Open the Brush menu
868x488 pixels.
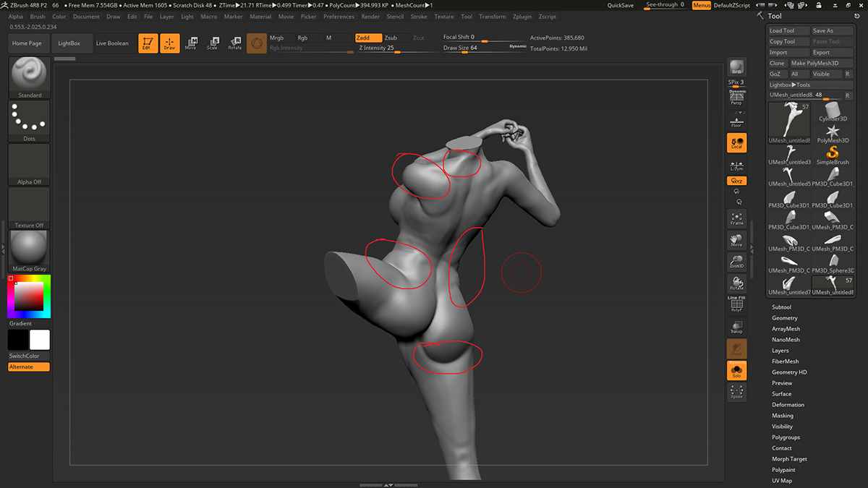(38, 17)
